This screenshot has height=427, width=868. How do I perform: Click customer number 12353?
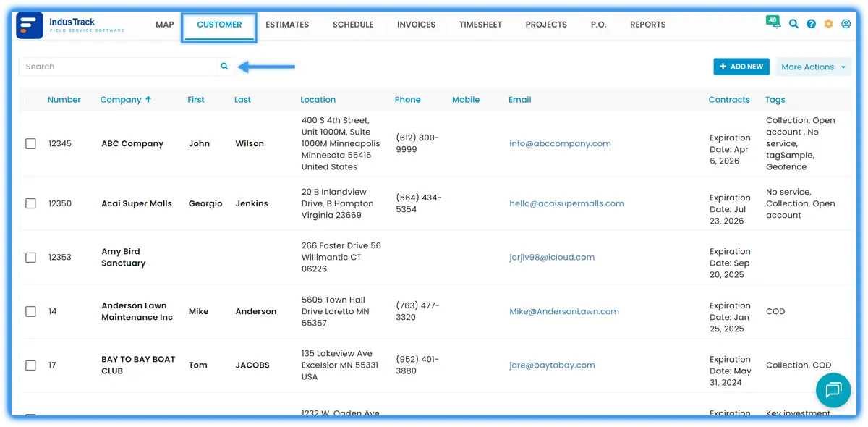click(60, 258)
